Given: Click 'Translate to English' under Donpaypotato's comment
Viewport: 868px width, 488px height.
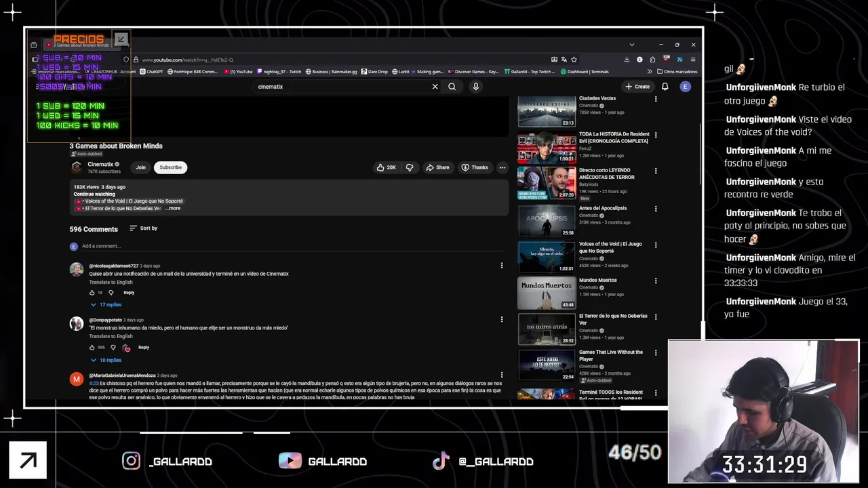Looking at the screenshot, I should tap(111, 336).
